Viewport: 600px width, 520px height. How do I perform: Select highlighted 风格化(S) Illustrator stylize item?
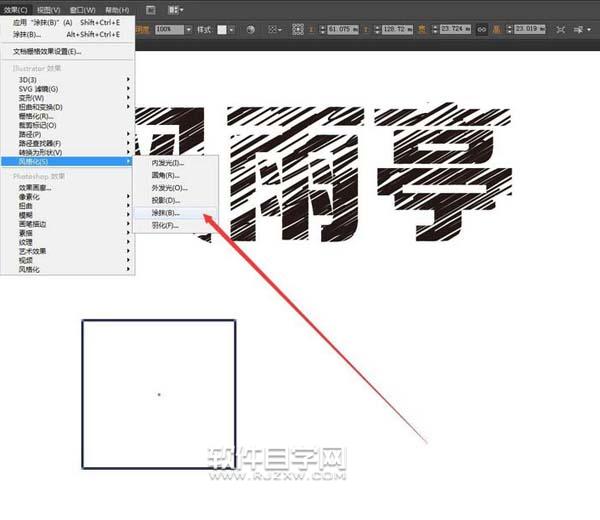click(x=67, y=161)
